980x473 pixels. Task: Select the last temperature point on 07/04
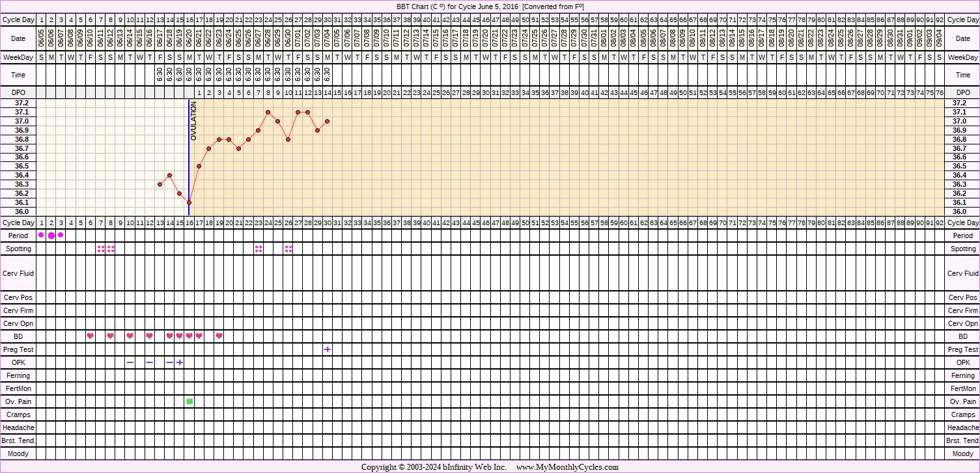(328, 121)
